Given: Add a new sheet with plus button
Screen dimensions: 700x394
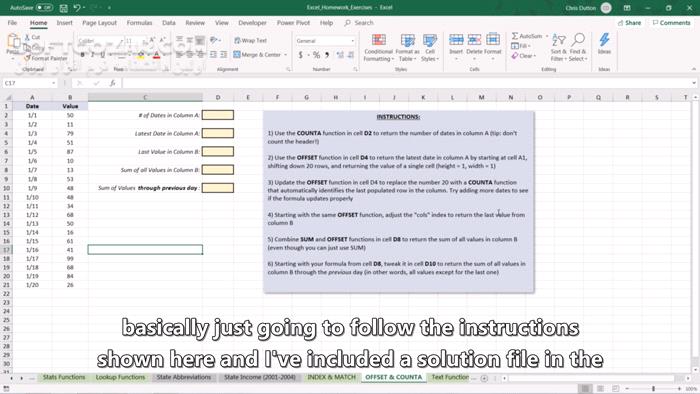Looking at the screenshot, I should [484, 378].
